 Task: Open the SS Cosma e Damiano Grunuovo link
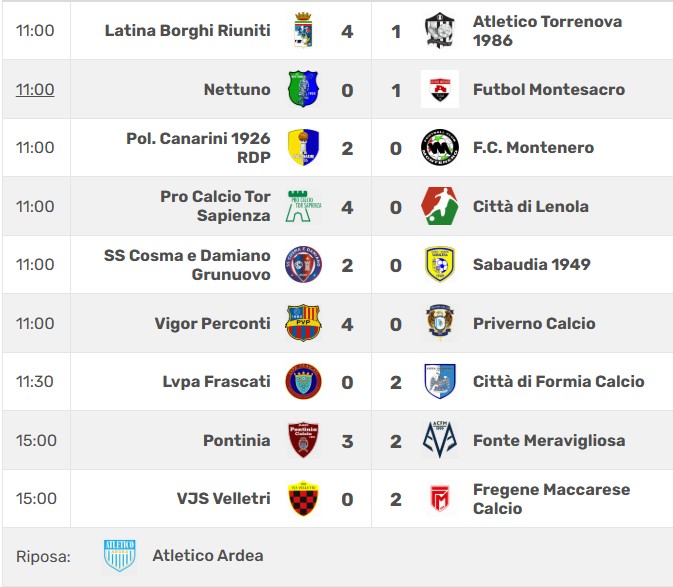tap(187, 264)
